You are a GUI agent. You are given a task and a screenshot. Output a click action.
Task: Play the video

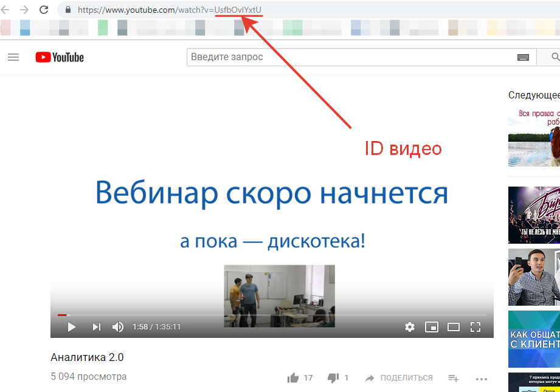click(x=71, y=327)
